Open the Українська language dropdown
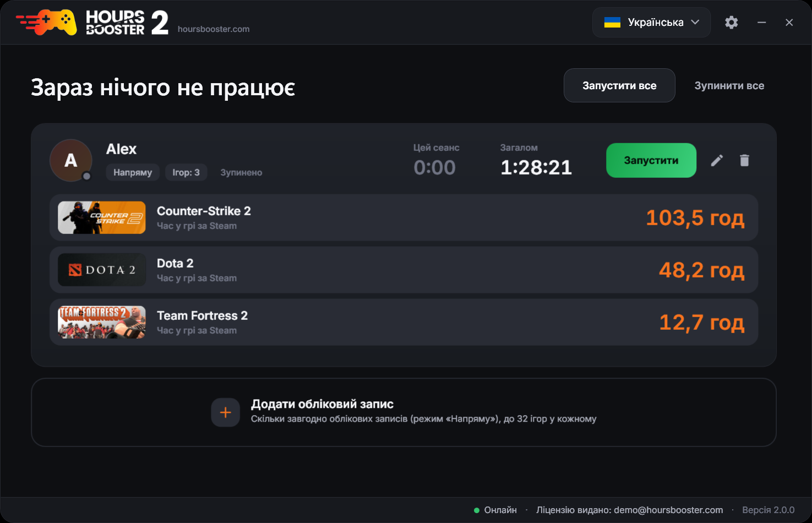812x523 pixels. click(x=651, y=23)
